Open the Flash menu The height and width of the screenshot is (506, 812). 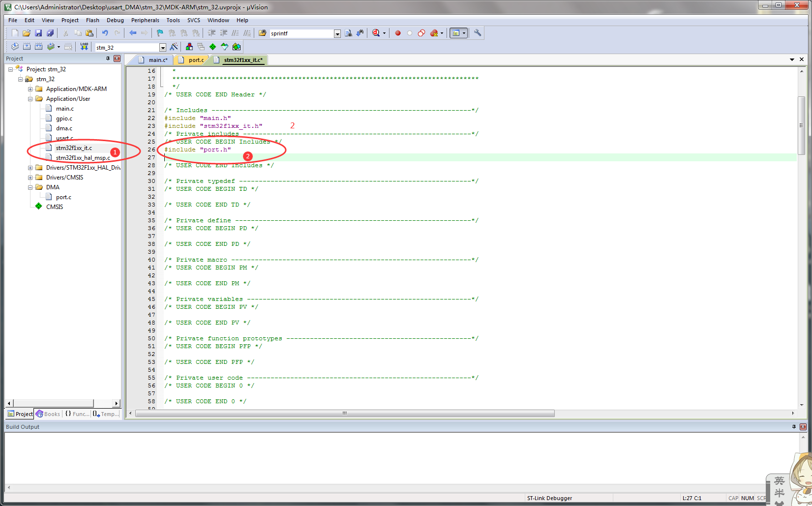(x=92, y=20)
